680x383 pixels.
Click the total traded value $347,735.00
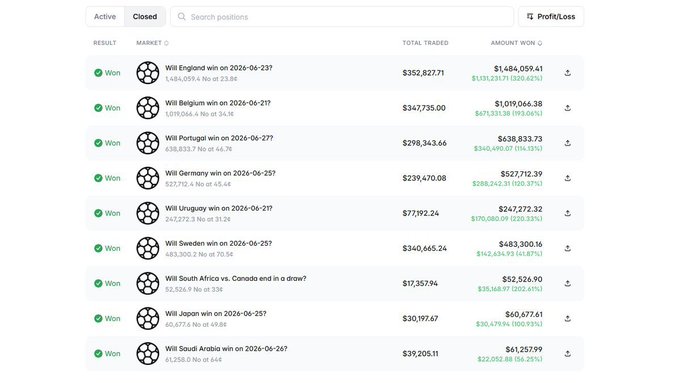pos(424,108)
